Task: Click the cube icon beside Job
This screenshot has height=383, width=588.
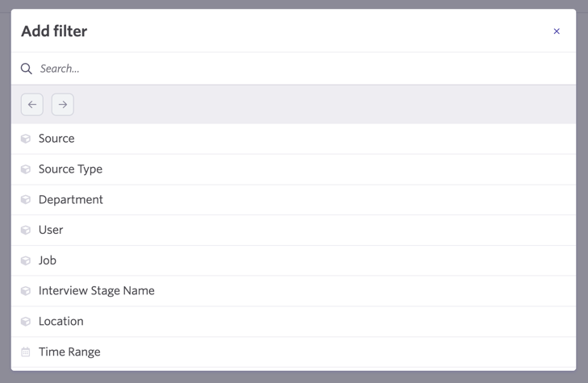Action: tap(26, 260)
